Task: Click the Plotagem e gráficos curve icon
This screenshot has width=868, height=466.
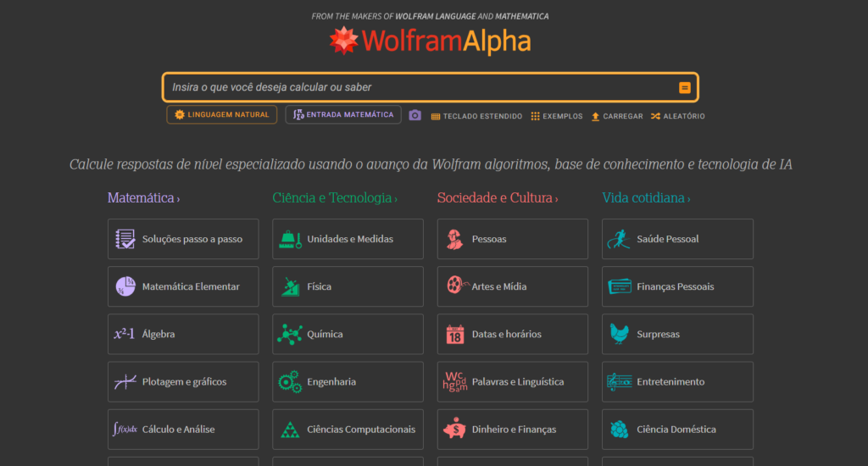Action: coord(125,382)
